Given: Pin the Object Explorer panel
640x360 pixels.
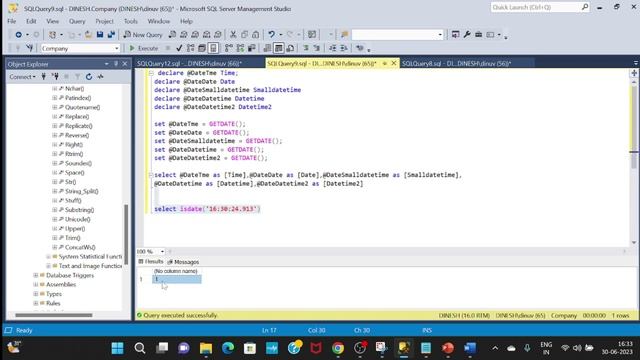Looking at the screenshot, I should click(x=116, y=64).
